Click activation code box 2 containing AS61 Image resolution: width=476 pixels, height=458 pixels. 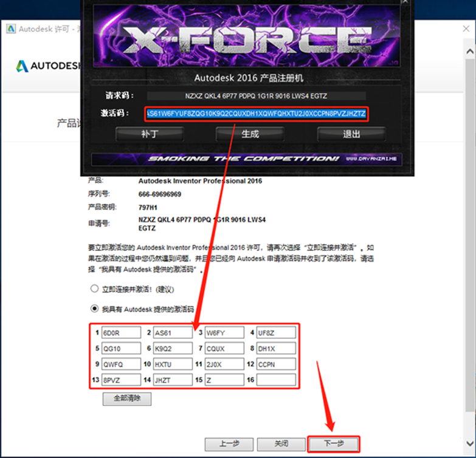point(173,332)
